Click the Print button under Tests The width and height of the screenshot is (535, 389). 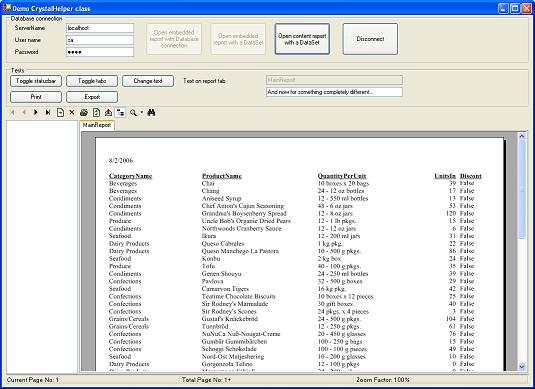(36, 97)
